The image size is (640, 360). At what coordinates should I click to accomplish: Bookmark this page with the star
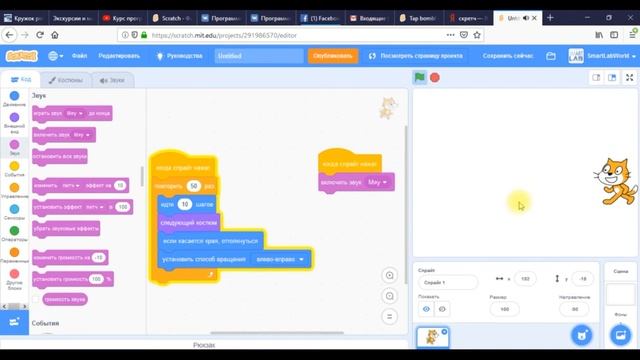point(477,35)
